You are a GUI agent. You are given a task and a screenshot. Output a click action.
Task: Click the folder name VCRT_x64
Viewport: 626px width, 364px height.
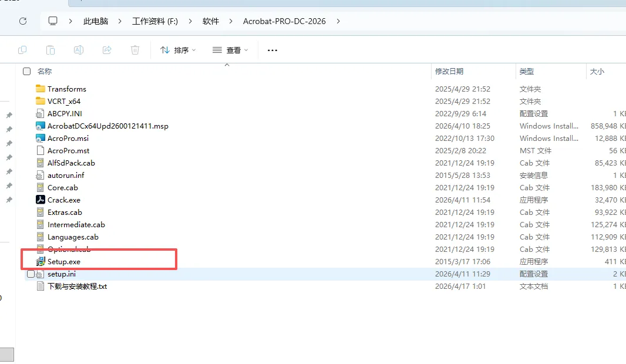coord(64,101)
